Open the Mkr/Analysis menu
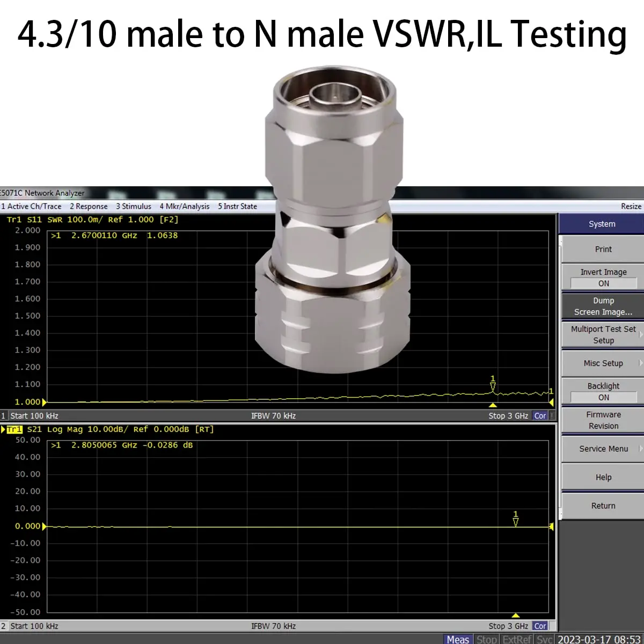The height and width of the screenshot is (644, 644). [x=184, y=206]
